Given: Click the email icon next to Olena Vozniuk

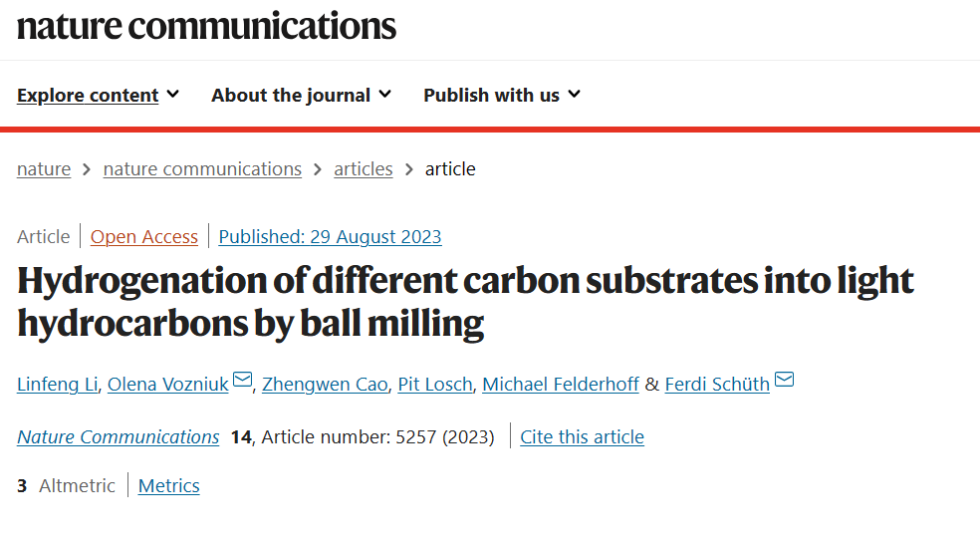Looking at the screenshot, I should 242,380.
